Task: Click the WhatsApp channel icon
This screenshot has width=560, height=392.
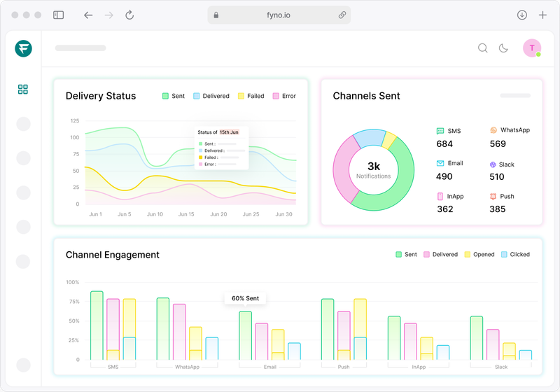Action: pyautogui.click(x=493, y=131)
